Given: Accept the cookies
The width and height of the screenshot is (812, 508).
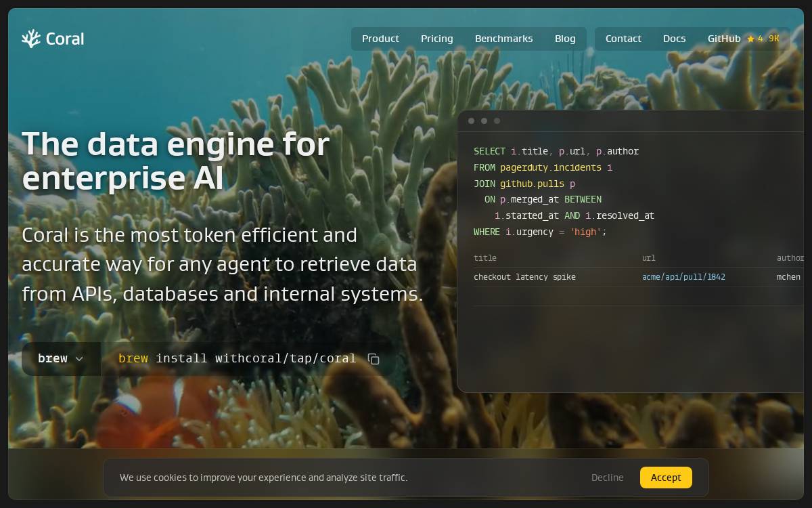Looking at the screenshot, I should (x=666, y=478).
